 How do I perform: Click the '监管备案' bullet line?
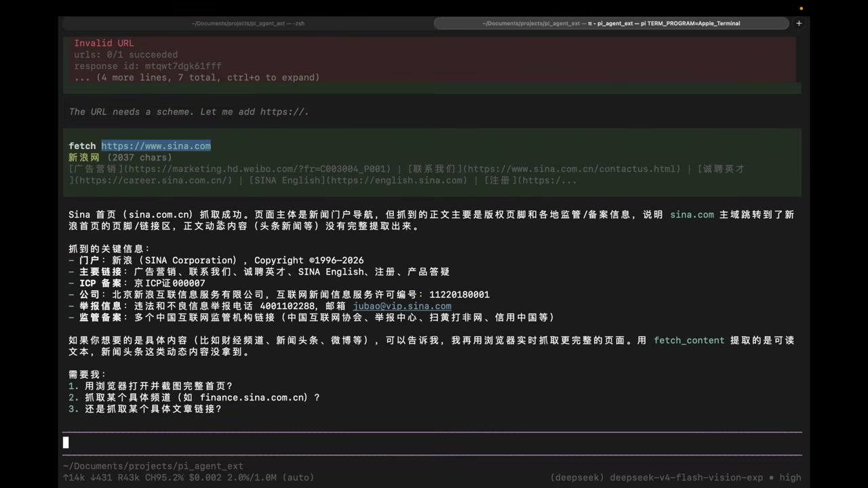click(x=312, y=317)
